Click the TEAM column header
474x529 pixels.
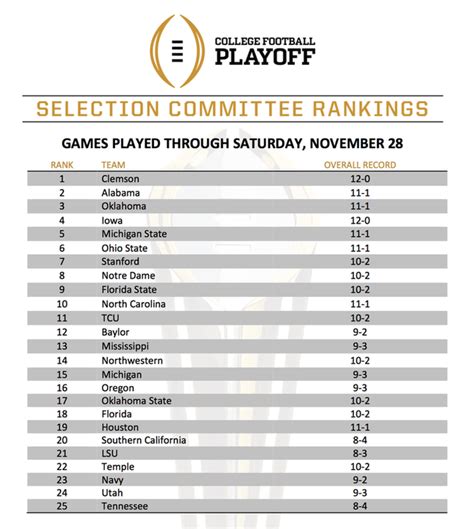click(x=113, y=165)
